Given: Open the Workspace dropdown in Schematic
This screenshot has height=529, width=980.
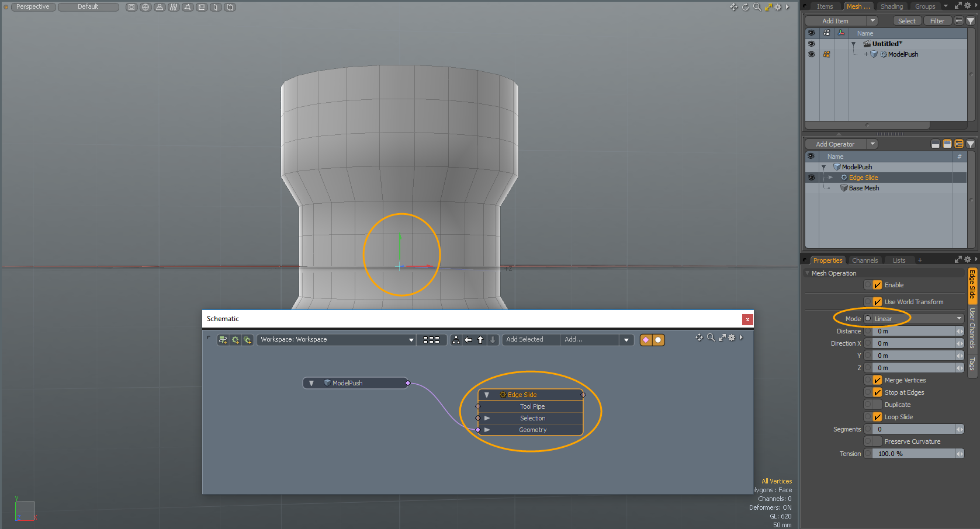Looking at the screenshot, I should click(337, 340).
